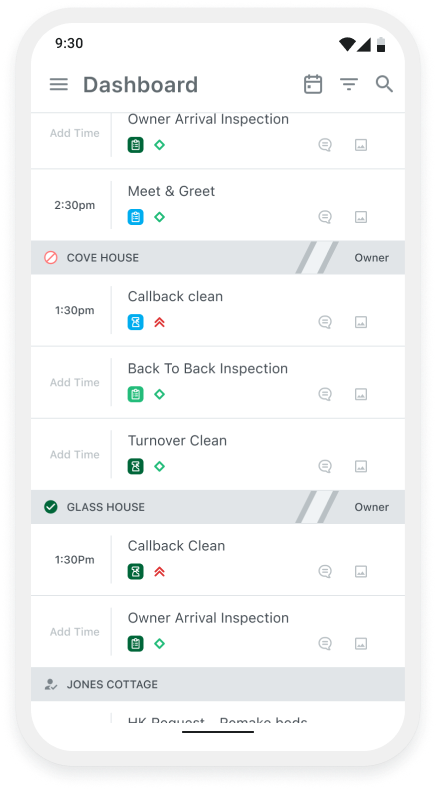436x790 pixels.
Task: Open the hamburger navigation menu
Action: pos(58,84)
